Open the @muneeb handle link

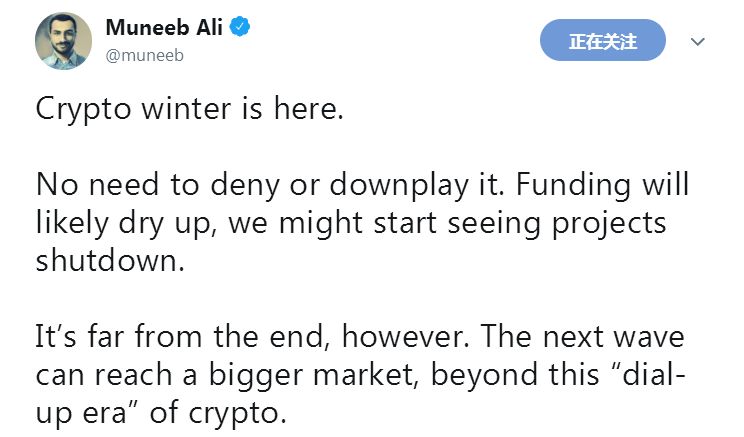[x=144, y=55]
